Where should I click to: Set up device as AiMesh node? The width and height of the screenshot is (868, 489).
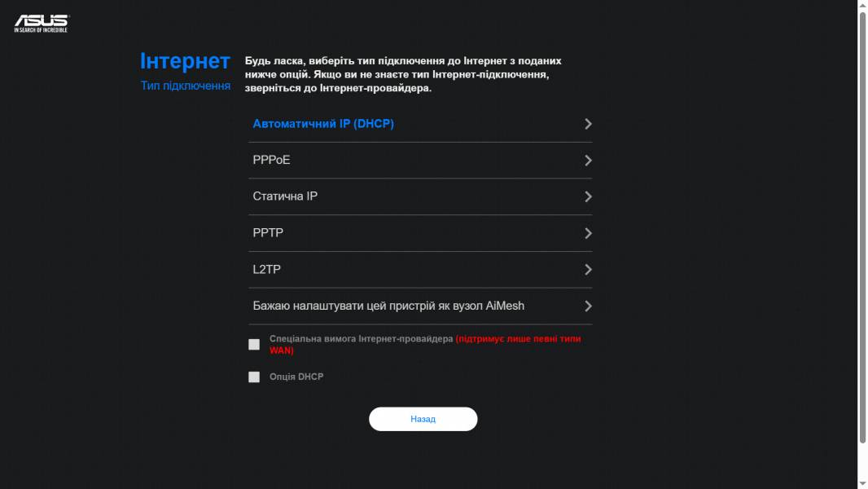pyautogui.click(x=420, y=306)
